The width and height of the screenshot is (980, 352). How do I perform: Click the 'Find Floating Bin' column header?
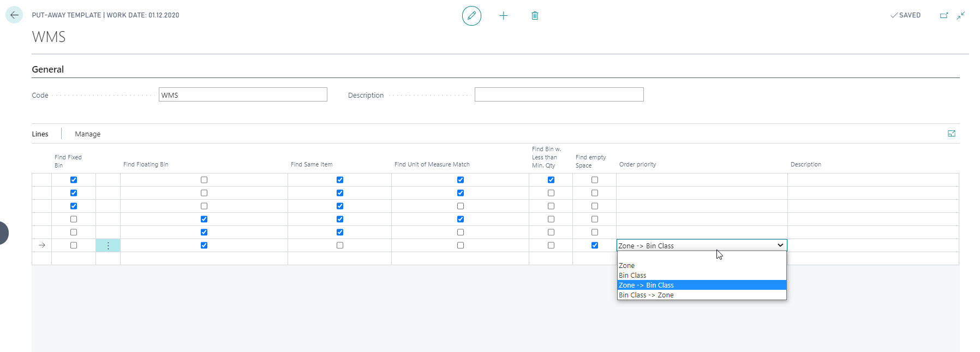point(146,164)
